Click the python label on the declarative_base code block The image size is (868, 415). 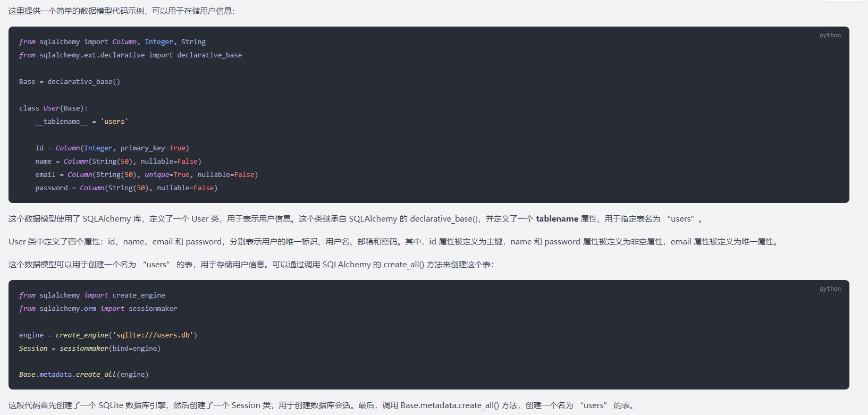coord(830,36)
